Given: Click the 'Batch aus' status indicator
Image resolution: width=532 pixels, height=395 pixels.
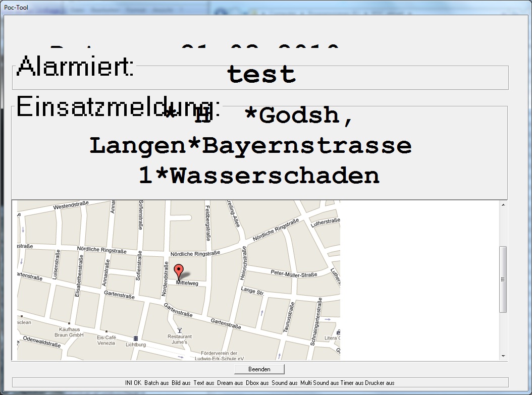Looking at the screenshot, I should click(156, 383).
